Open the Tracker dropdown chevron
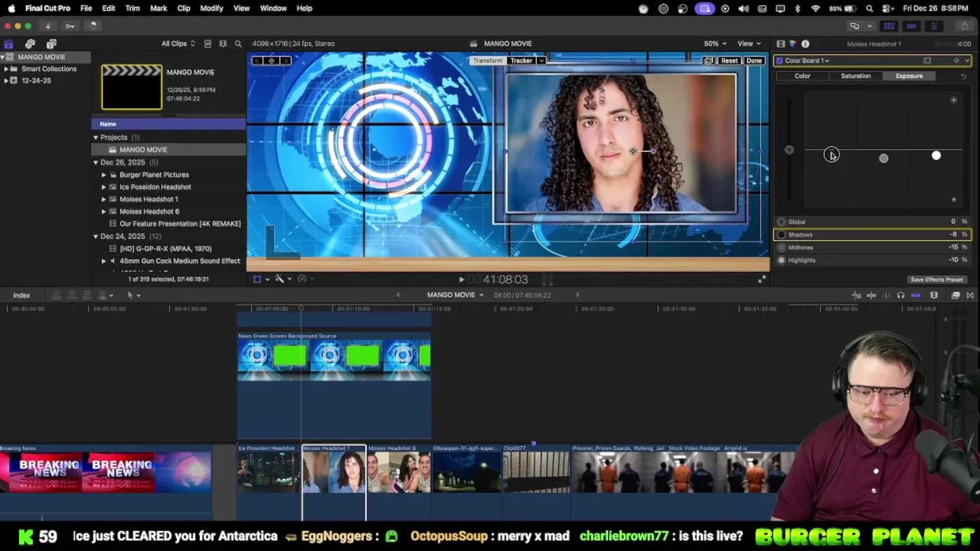Screen dimensions: 980x551 541,60
